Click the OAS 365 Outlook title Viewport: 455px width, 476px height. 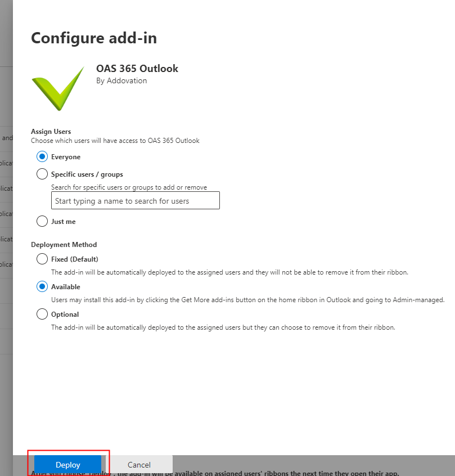[x=137, y=69]
